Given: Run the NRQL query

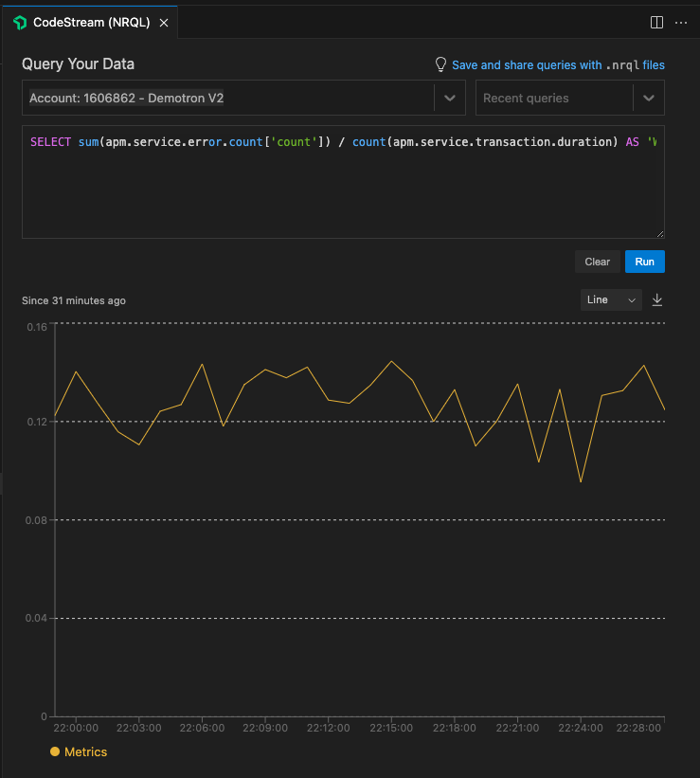Looking at the screenshot, I should (644, 262).
